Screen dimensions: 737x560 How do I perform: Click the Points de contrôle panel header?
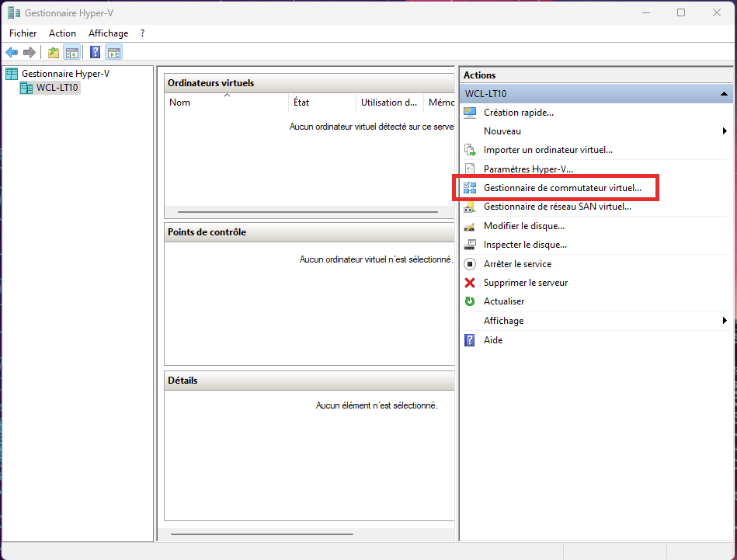tap(309, 231)
